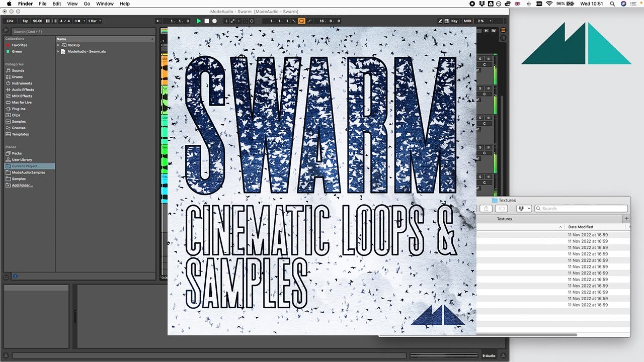Expand ModeAudio - Swarm.als file

click(58, 51)
